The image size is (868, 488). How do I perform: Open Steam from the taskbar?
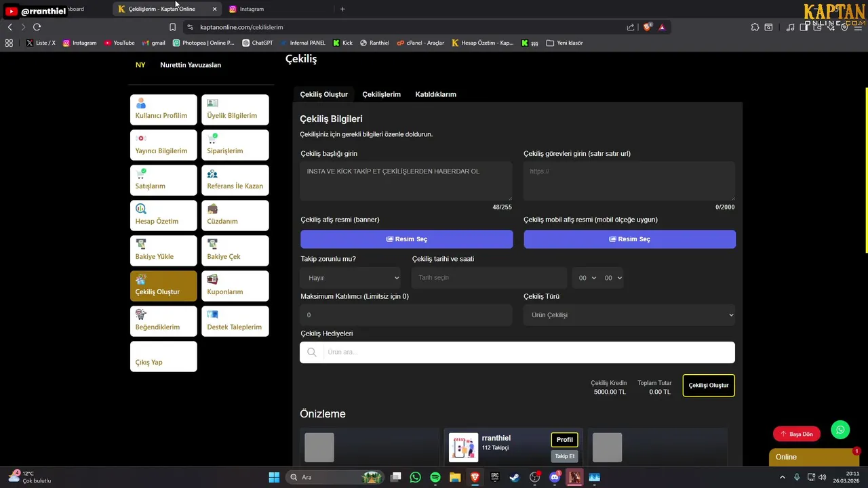coord(515,477)
